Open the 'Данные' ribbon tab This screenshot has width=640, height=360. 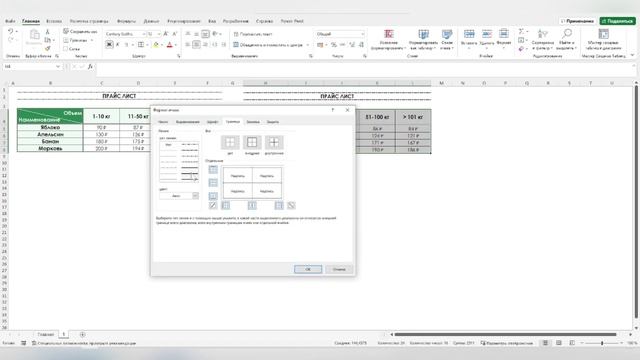[x=151, y=21]
